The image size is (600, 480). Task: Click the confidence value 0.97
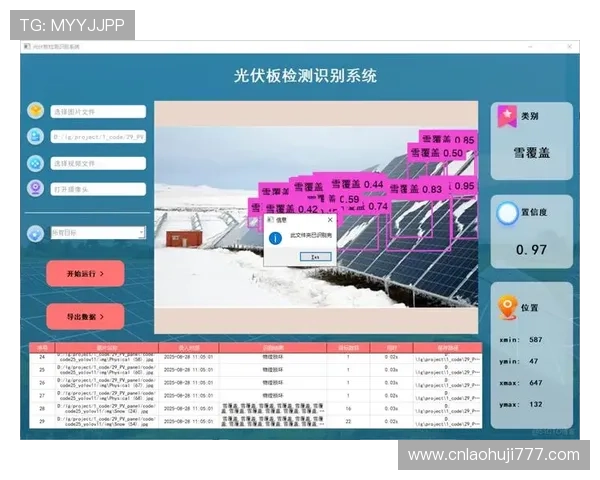[531, 250]
